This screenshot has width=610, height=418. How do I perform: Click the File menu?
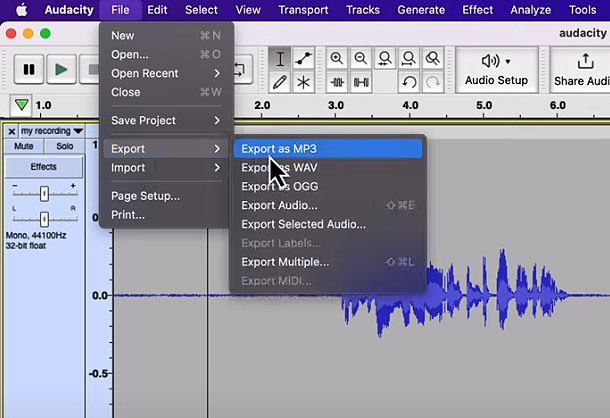tap(120, 10)
